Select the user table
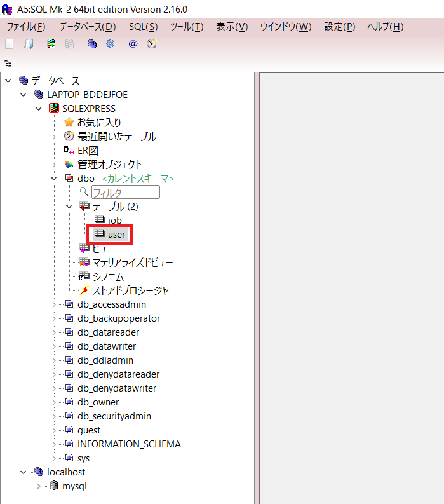Screen dimensions: 444x504 116,235
